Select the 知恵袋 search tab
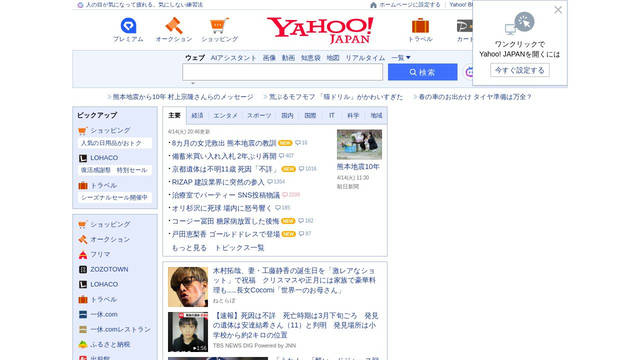Viewport: 640px width, 360px height. (x=311, y=58)
